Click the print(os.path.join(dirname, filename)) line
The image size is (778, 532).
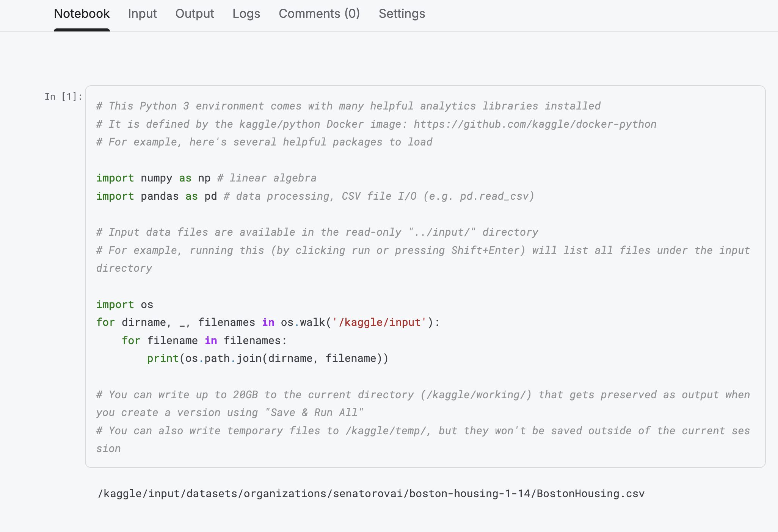[x=268, y=358]
